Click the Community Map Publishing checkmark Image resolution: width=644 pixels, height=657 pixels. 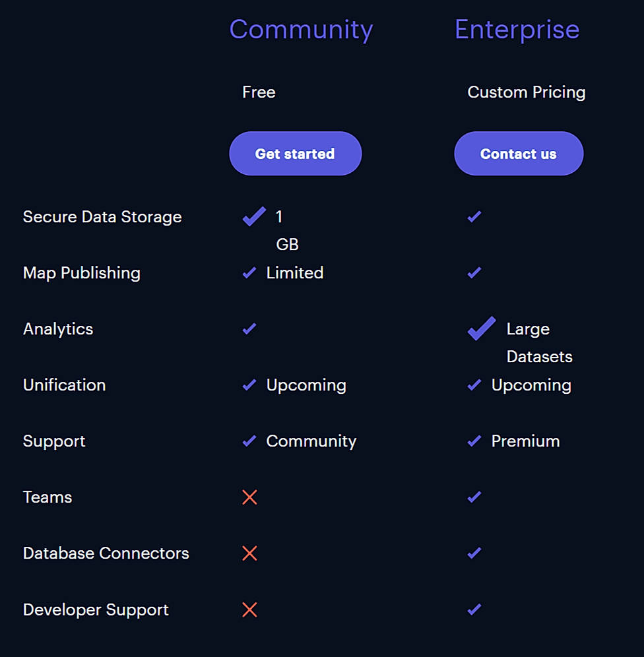pos(249,273)
